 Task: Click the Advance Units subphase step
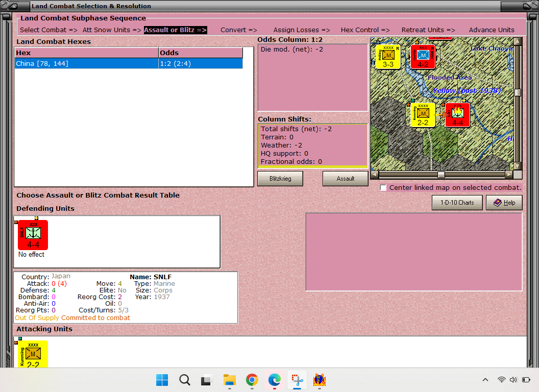click(x=492, y=30)
